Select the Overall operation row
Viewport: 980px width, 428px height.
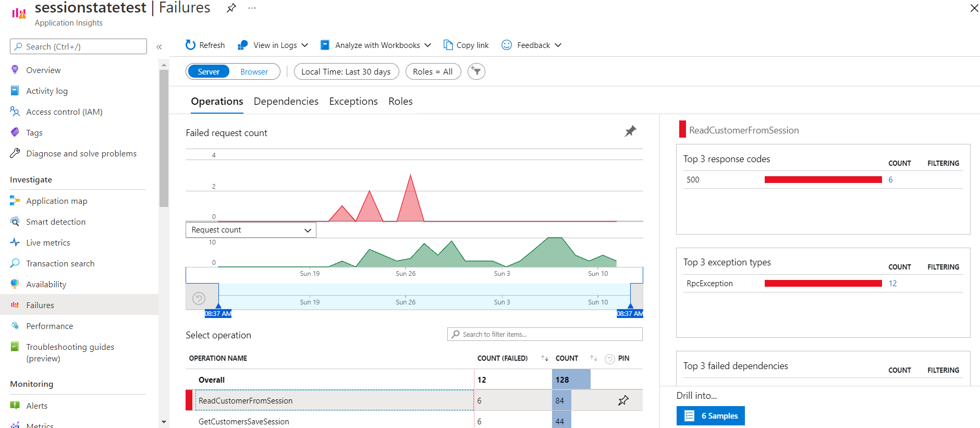pos(414,380)
